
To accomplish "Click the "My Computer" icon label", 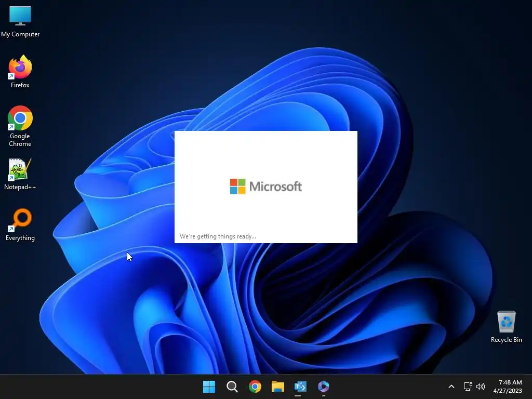I will click(20, 34).
